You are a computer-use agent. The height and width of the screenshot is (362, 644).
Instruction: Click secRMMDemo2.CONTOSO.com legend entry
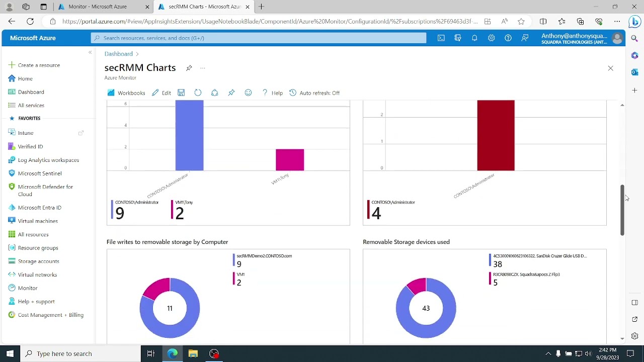point(262,260)
